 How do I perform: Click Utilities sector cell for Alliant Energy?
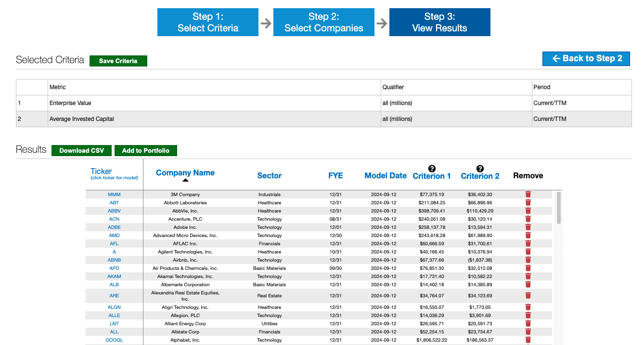(270, 324)
